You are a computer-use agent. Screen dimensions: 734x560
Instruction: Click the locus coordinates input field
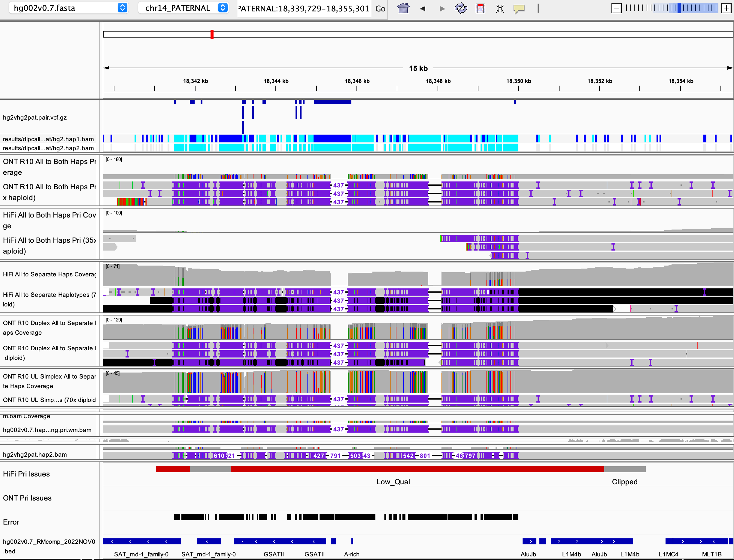[303, 8]
